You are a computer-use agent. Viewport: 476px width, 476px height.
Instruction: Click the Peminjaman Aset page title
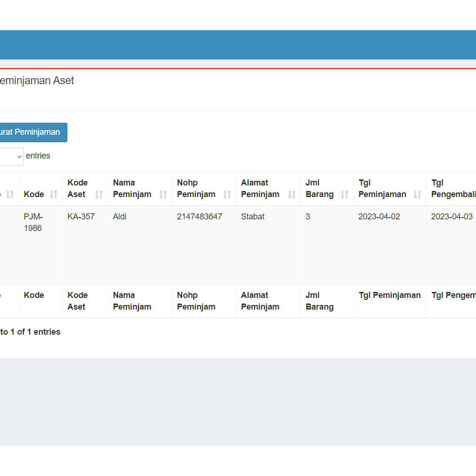pyautogui.click(x=36, y=80)
